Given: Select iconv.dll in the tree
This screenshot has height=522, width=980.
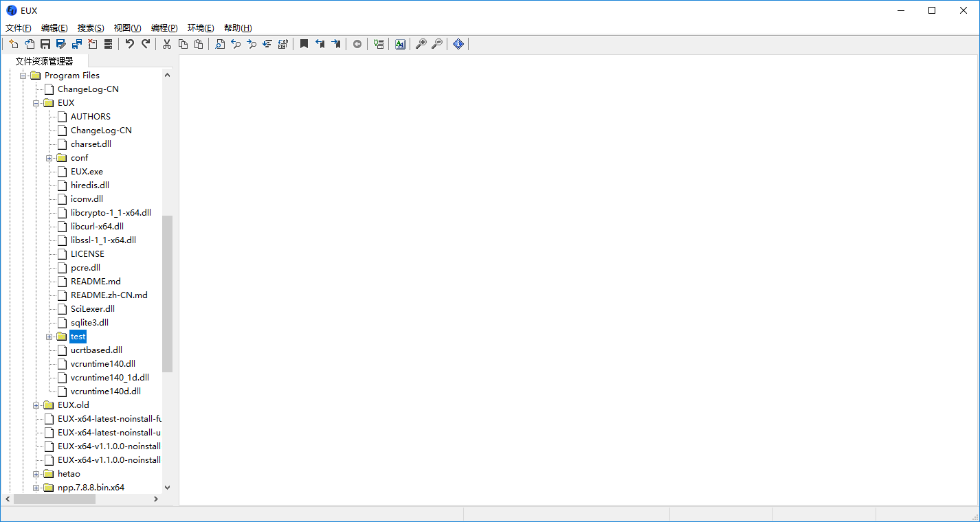Looking at the screenshot, I should coord(87,199).
